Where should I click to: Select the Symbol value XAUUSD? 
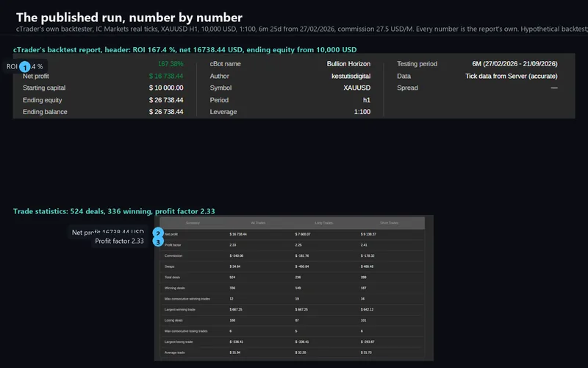point(357,88)
